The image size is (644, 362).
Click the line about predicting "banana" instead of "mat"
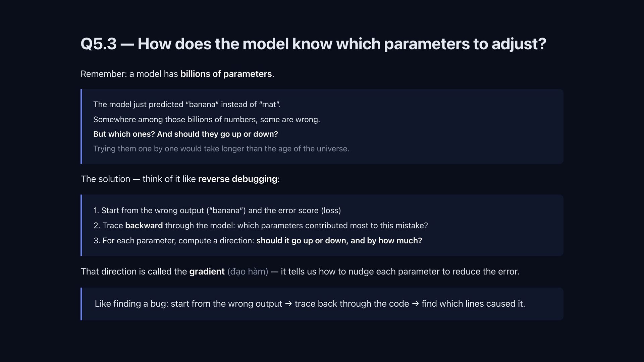186,104
